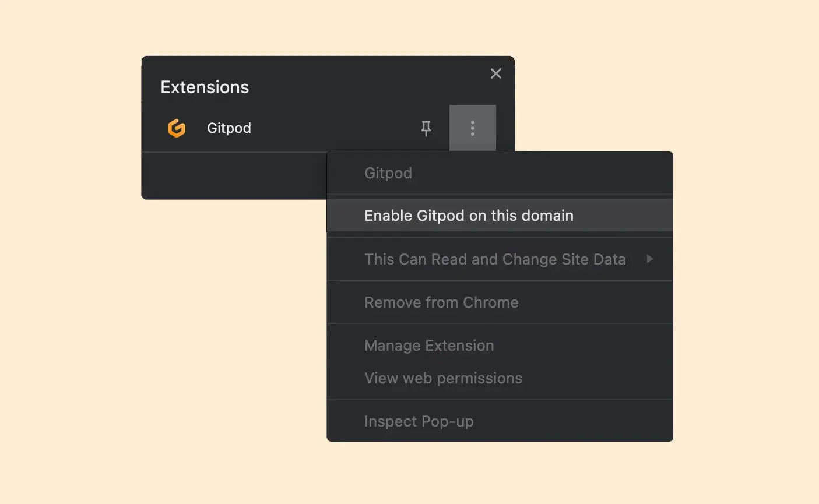Choose Remove from Chrome

(500, 302)
